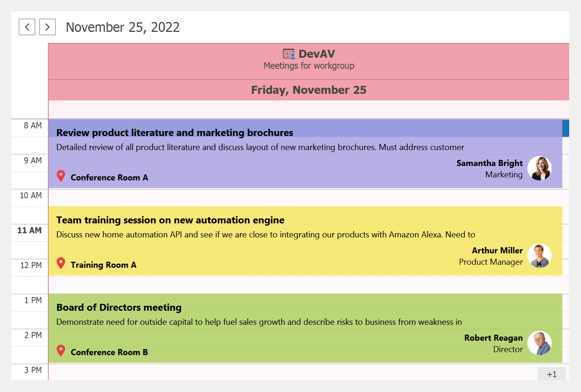Click the November 25, 2022 date title
This screenshot has width=581, height=392.
click(123, 27)
